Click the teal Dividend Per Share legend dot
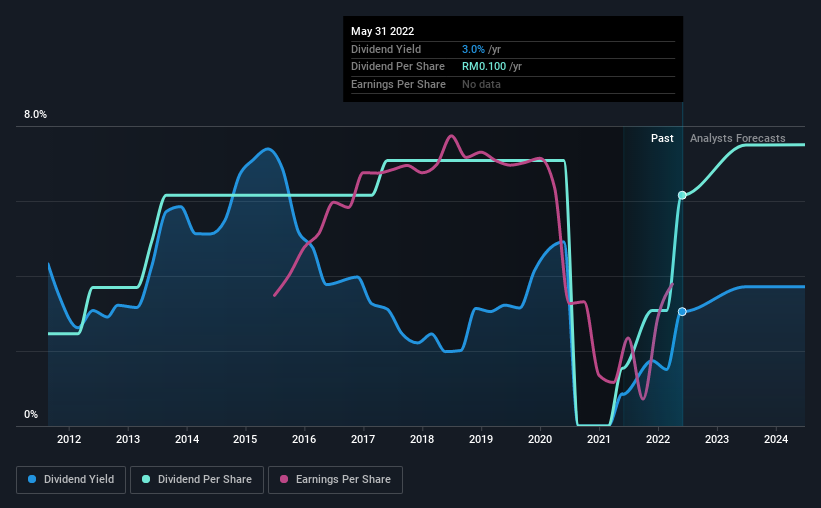The width and height of the screenshot is (821, 508). click(146, 479)
